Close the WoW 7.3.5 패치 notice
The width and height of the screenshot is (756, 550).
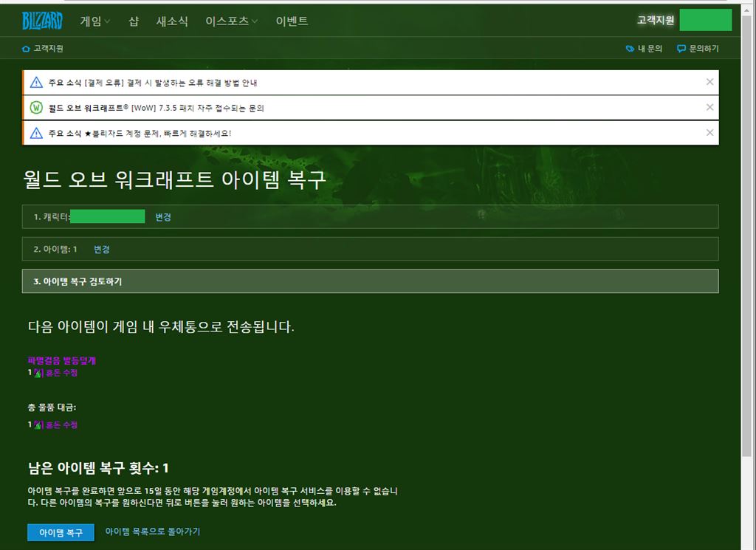coord(709,107)
